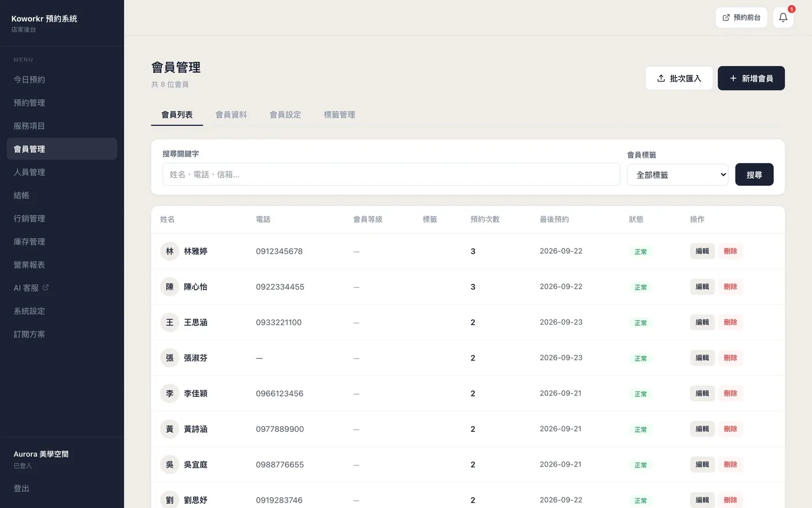Open 系統設定 in sidebar
812x508 pixels.
click(x=62, y=311)
